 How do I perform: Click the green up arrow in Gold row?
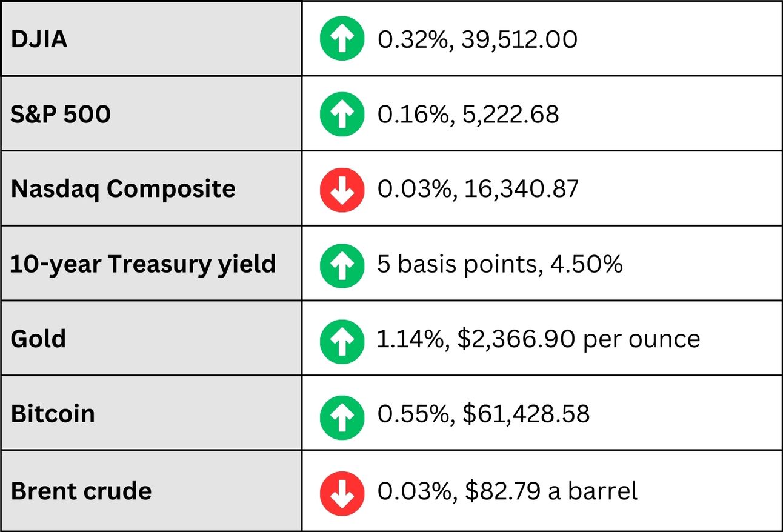342,339
